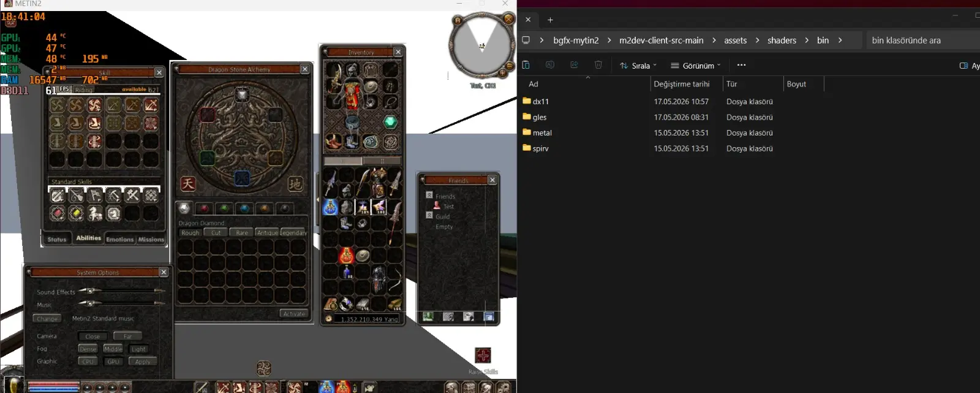Set Camera distance to Close
This screenshot has height=393, width=980.
tap(92, 337)
